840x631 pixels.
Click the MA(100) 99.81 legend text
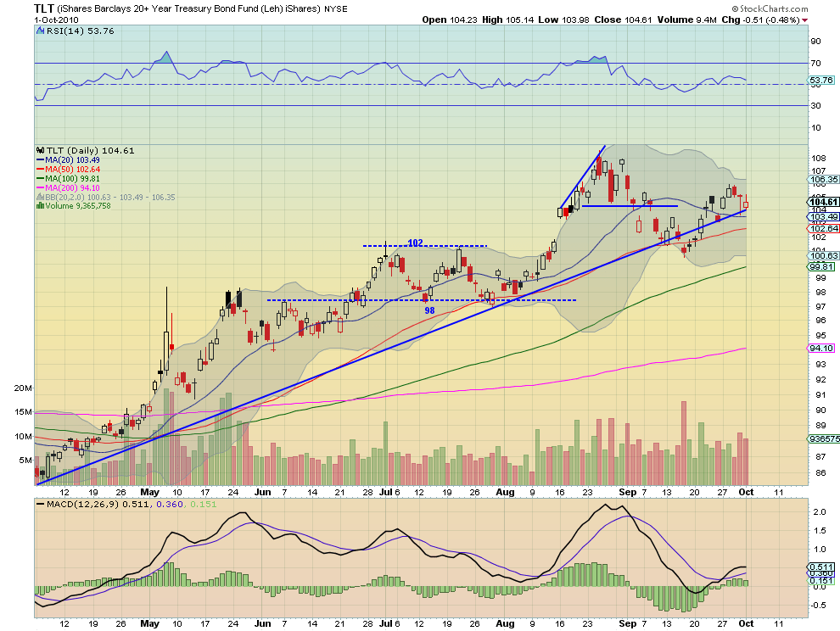[72, 178]
